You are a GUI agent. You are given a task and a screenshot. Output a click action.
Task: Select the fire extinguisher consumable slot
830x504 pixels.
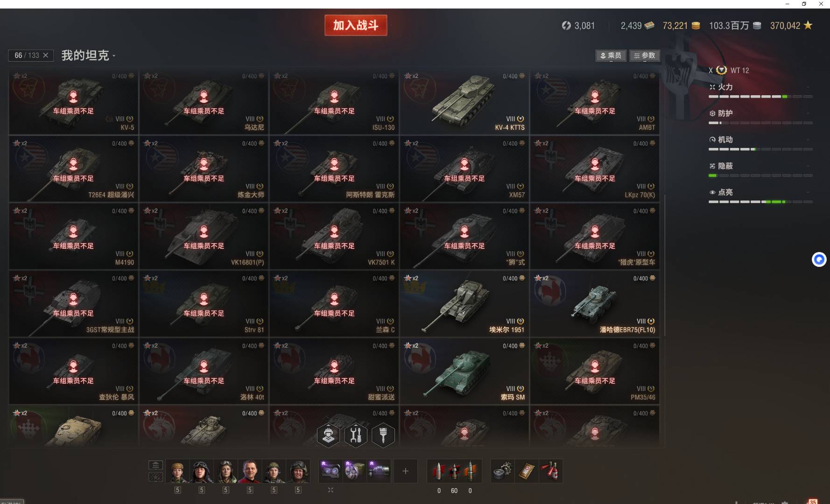pos(551,471)
